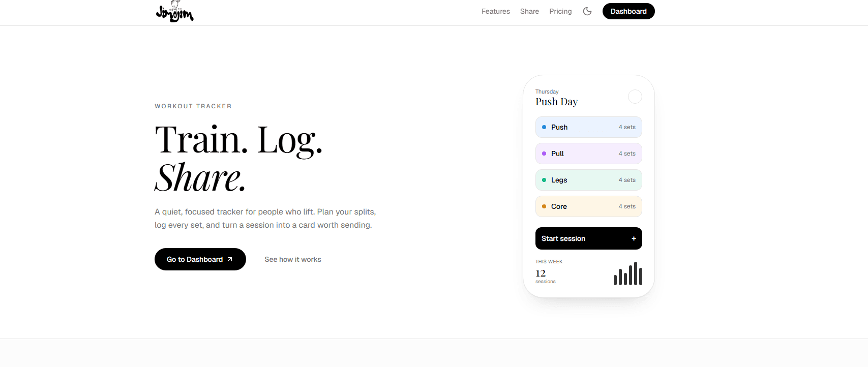
Task: Click the orange dot beside Core
Action: tap(544, 206)
